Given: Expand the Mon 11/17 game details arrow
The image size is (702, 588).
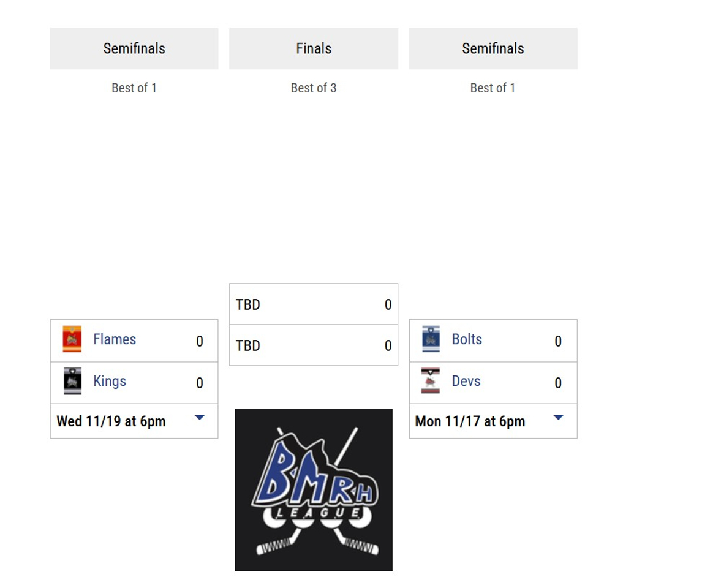Looking at the screenshot, I should [x=558, y=418].
